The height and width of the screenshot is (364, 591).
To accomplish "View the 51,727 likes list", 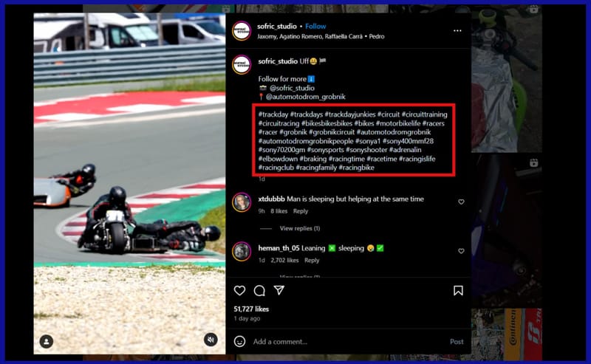I will (x=251, y=309).
